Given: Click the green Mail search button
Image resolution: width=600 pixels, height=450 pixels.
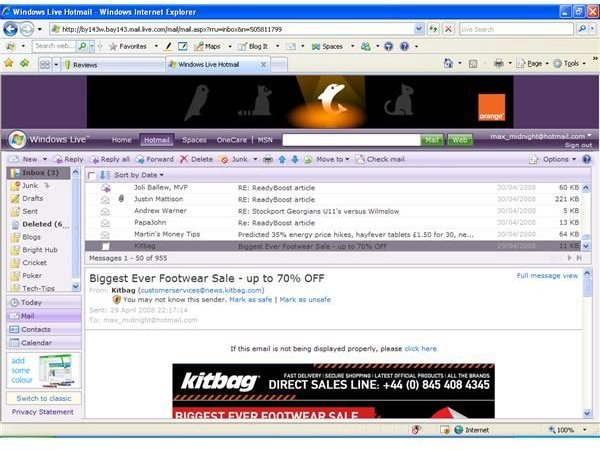Looking at the screenshot, I should (x=432, y=140).
